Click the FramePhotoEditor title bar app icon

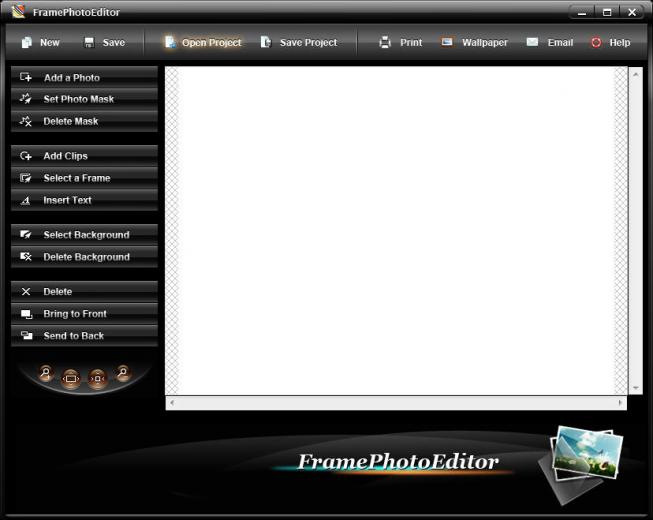[18, 11]
